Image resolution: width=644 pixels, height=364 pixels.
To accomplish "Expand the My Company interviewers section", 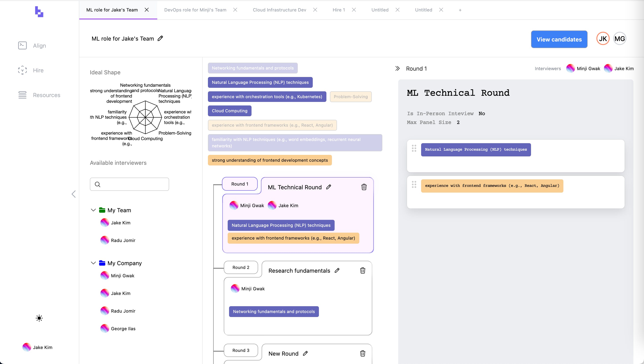I will click(93, 263).
